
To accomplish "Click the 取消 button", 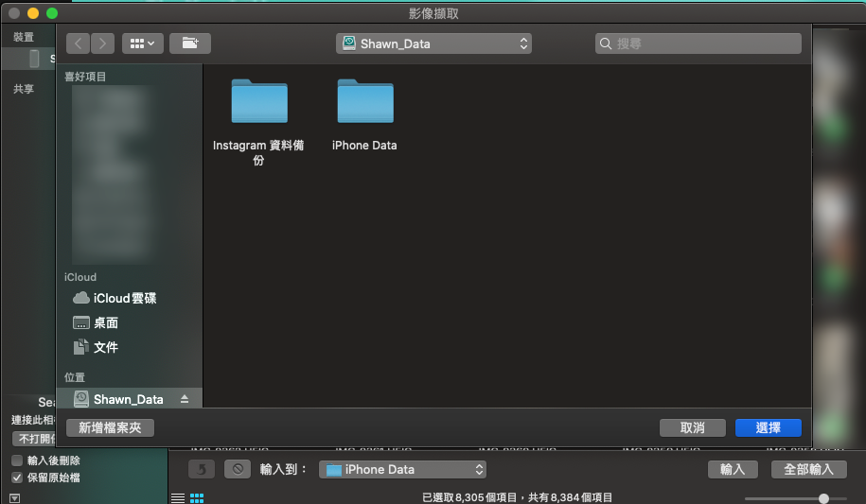I will 693,427.
